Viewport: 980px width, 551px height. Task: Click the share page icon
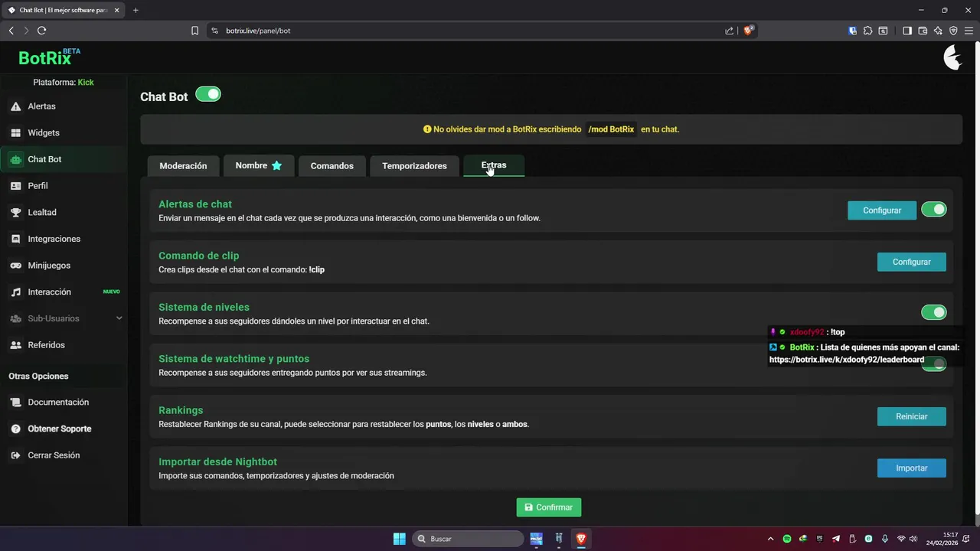point(729,31)
